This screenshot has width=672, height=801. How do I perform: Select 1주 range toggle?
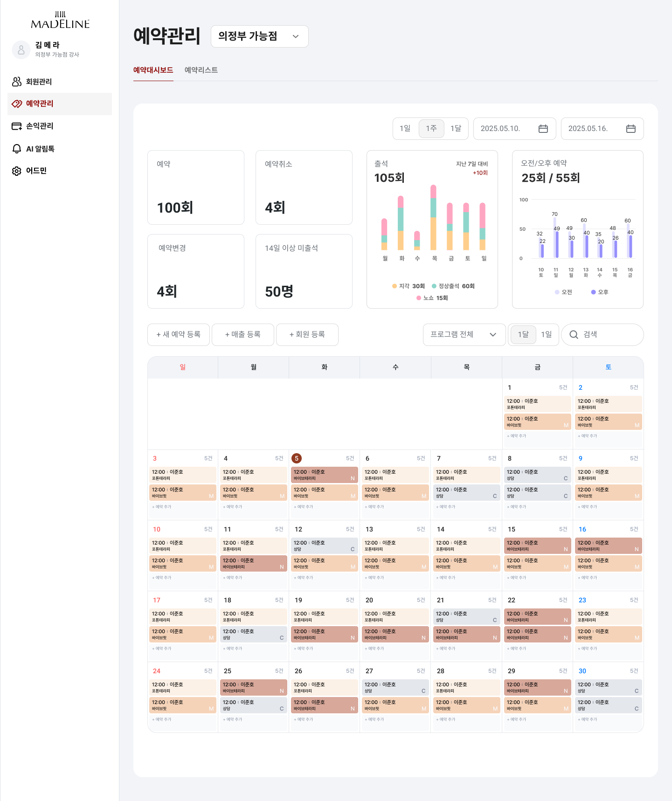tap(431, 128)
